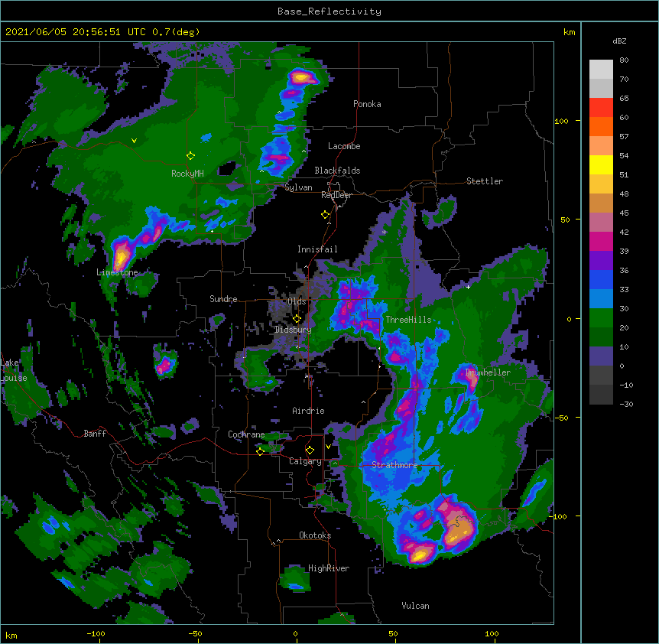Click the -30 dBZ value in legend

tap(626, 405)
